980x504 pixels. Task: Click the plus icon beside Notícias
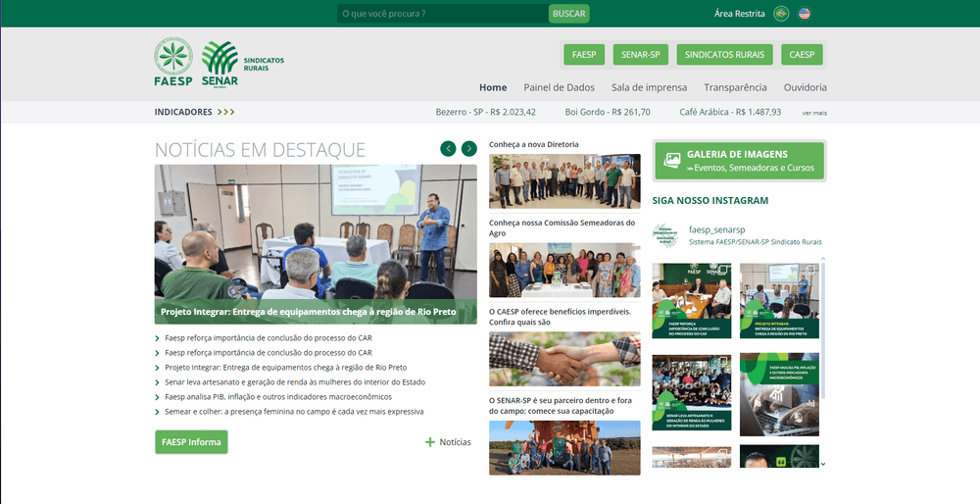pos(430,442)
